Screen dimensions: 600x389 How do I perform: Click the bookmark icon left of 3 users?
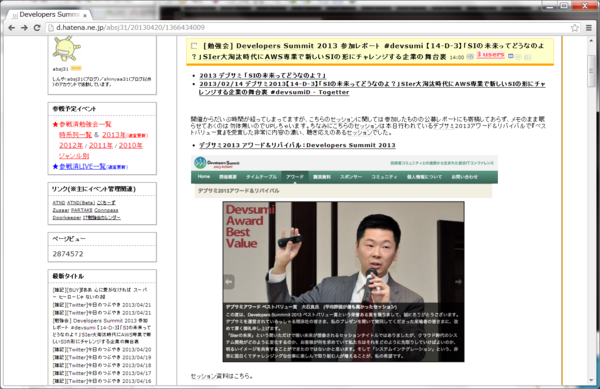click(470, 56)
